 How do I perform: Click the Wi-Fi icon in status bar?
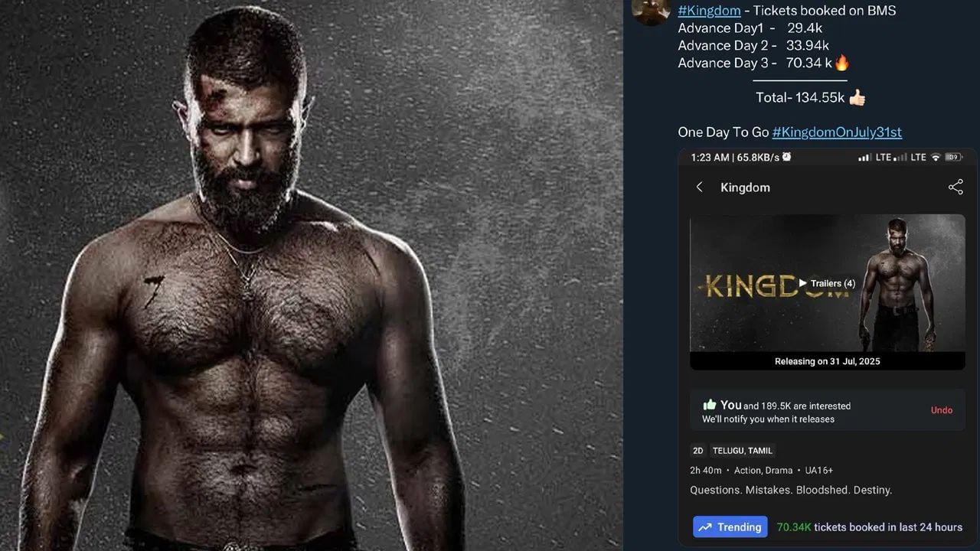(x=935, y=157)
